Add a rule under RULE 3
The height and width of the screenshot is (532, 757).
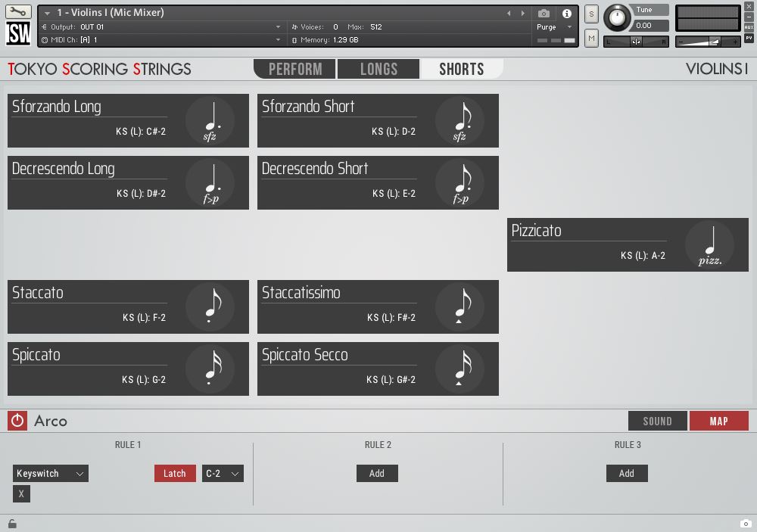tap(627, 473)
